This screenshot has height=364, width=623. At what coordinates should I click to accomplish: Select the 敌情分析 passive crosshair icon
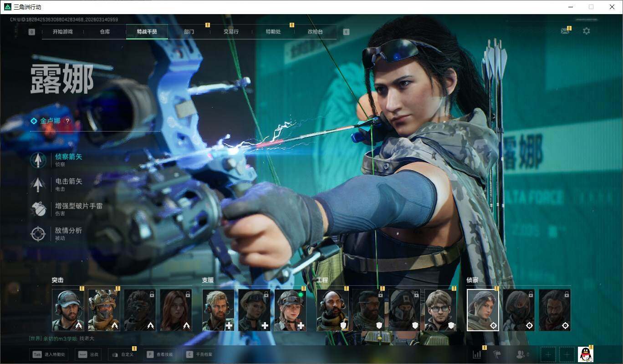tap(38, 233)
